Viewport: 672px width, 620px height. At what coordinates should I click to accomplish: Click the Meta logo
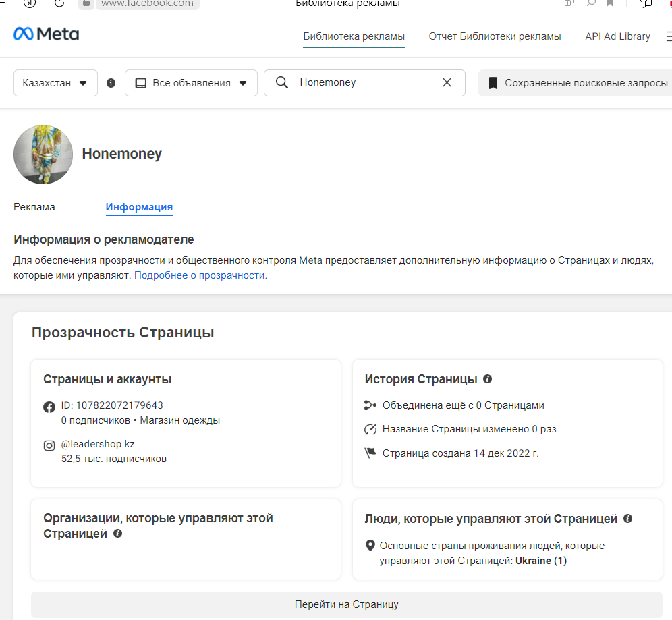46,34
